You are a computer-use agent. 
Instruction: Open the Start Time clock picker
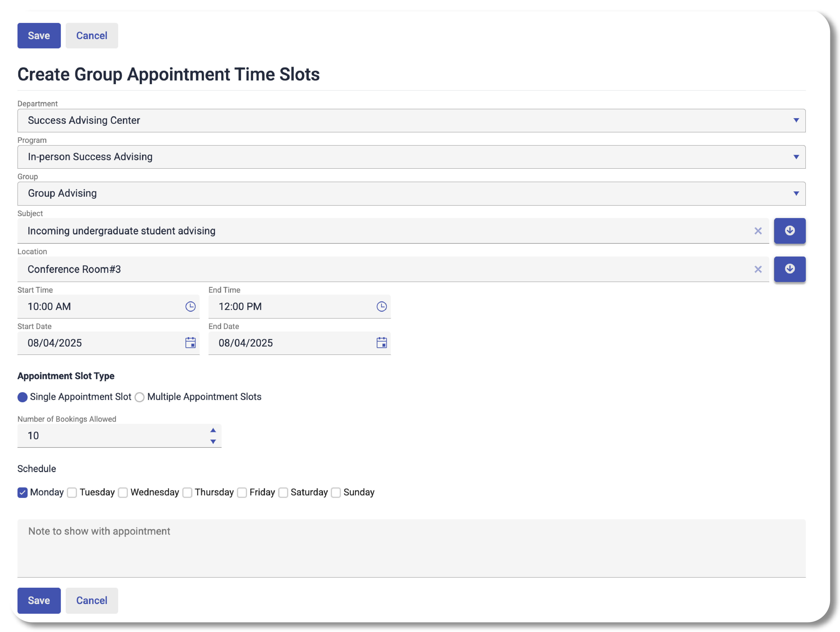pos(190,306)
